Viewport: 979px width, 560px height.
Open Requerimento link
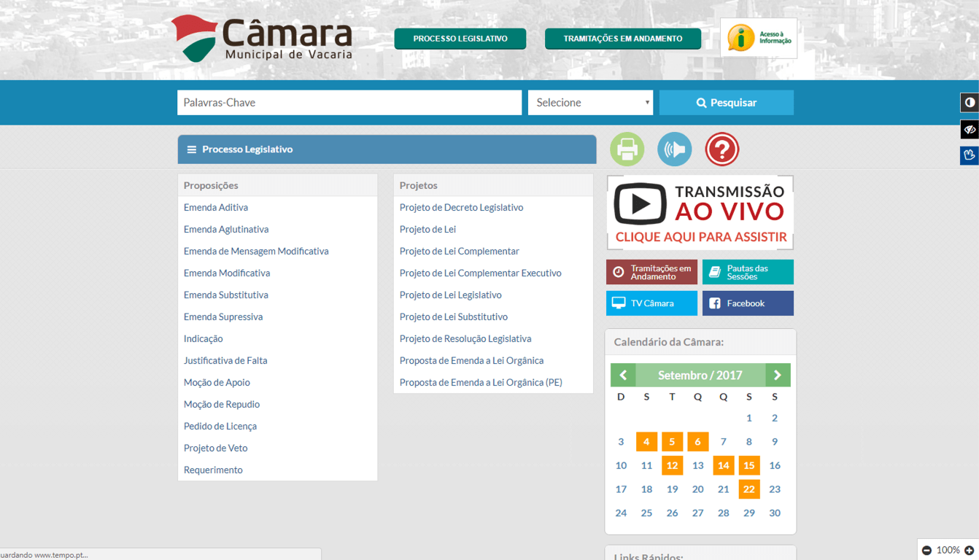(x=213, y=470)
